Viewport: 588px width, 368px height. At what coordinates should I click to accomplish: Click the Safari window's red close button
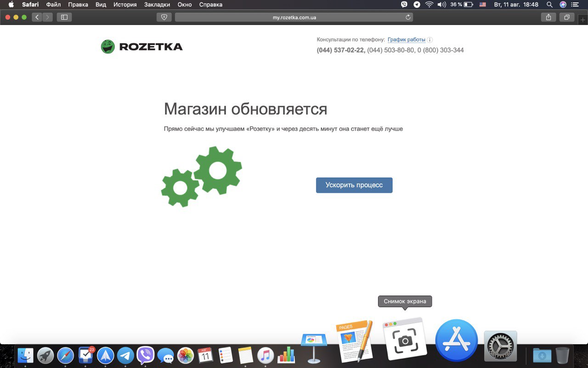(8, 17)
